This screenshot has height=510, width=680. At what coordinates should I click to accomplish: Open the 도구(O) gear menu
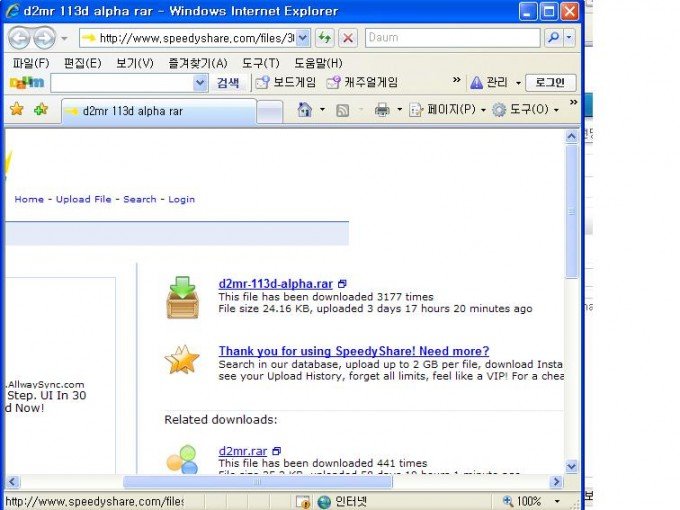pyautogui.click(x=525, y=109)
